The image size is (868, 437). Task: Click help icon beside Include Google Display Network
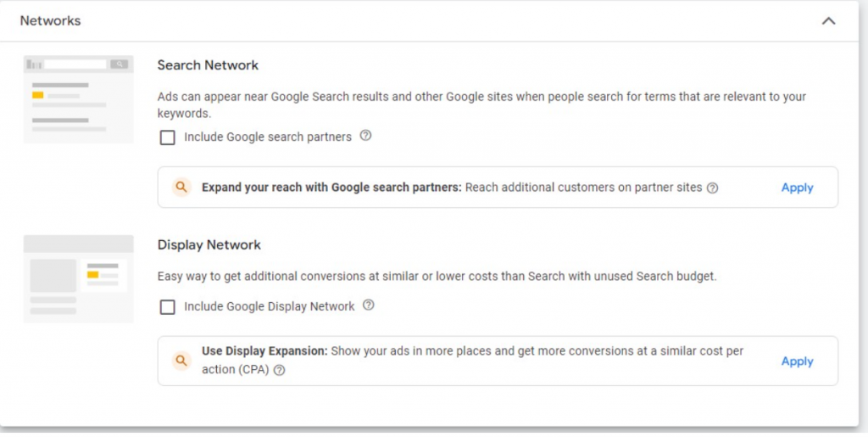point(369,305)
